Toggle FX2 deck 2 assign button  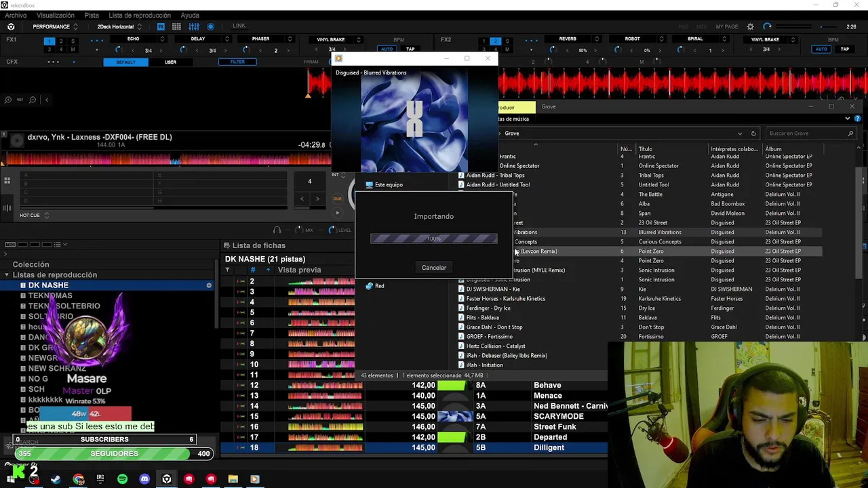coord(496,41)
